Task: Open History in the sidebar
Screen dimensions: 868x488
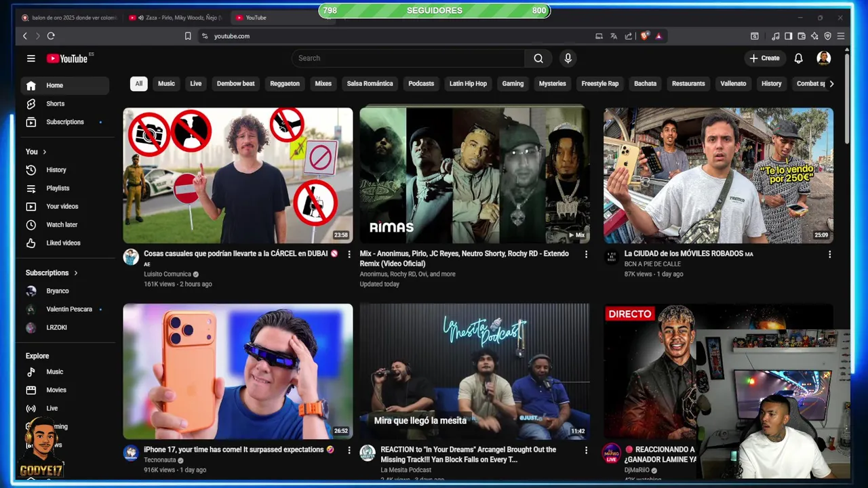Action: [x=65, y=170]
